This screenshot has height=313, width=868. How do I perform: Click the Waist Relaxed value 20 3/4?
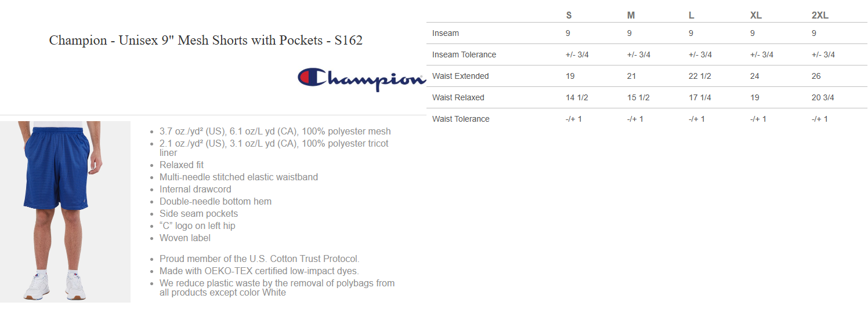click(x=823, y=98)
